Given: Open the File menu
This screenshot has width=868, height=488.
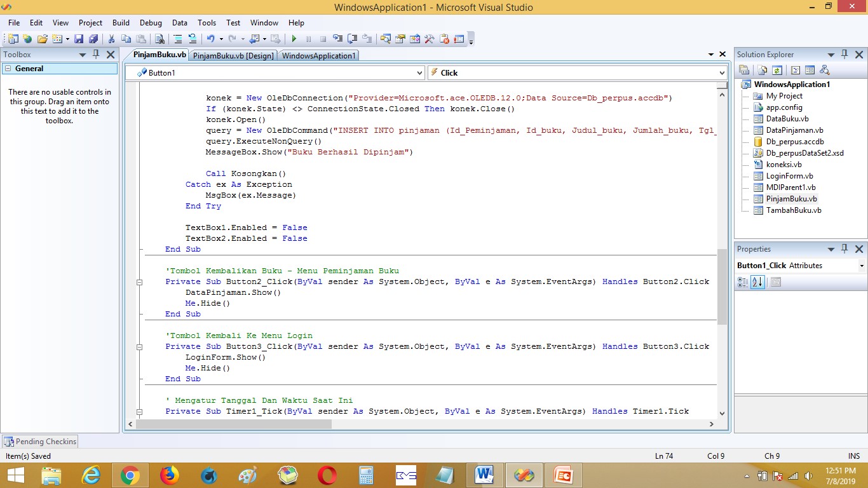Looking at the screenshot, I should coord(14,22).
